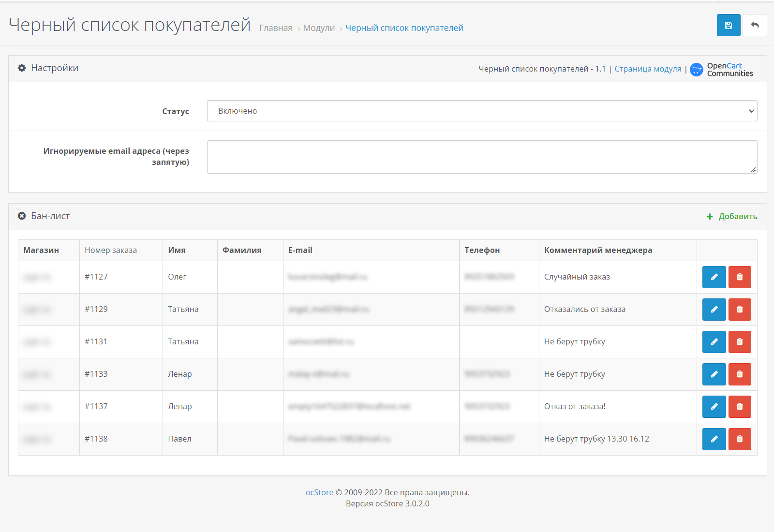Open the Страница модуля link
The image size is (774, 532).
(x=648, y=69)
